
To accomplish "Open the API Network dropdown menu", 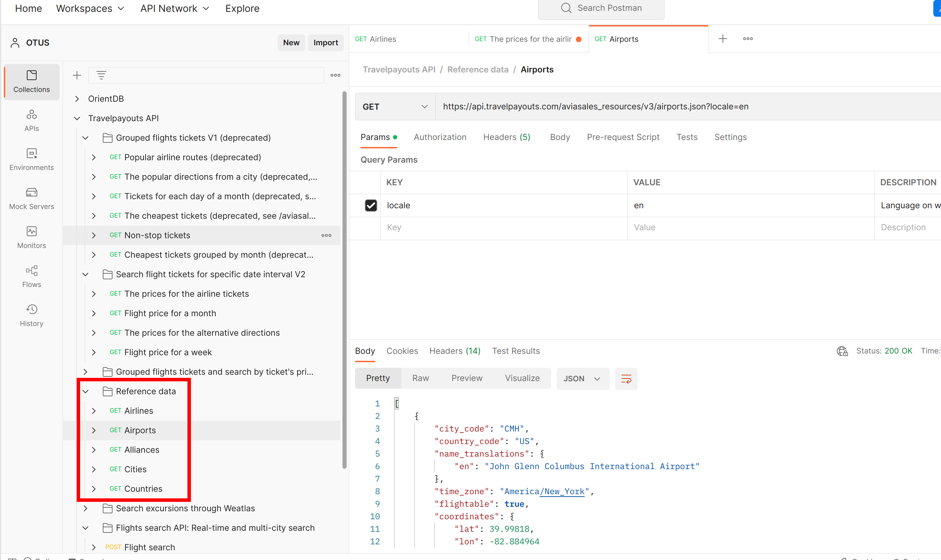I will pos(175,8).
